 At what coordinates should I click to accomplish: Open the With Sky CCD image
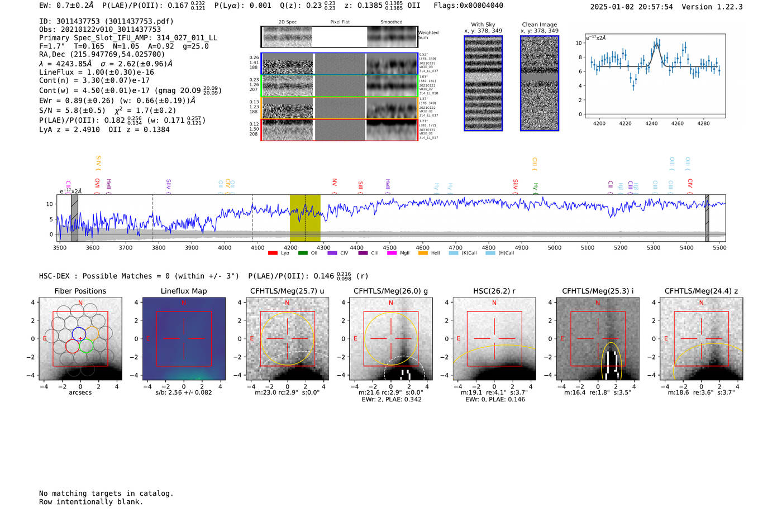pyautogui.click(x=483, y=83)
